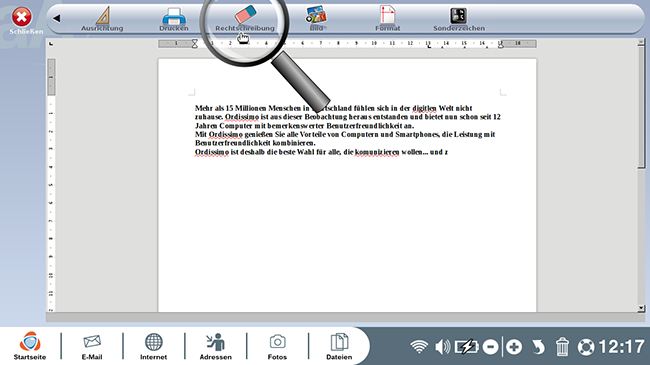Open the Fotos application
650x365 pixels.
(277, 347)
